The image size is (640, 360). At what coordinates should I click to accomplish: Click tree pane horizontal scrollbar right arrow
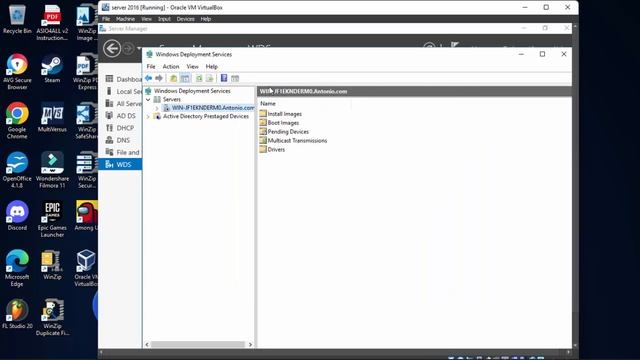point(250,344)
